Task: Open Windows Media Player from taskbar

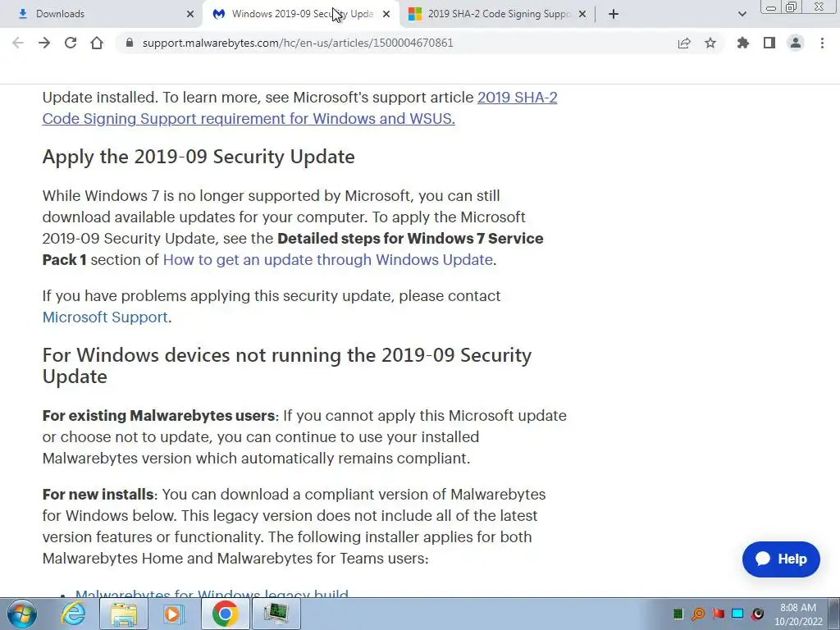Action: 174,614
